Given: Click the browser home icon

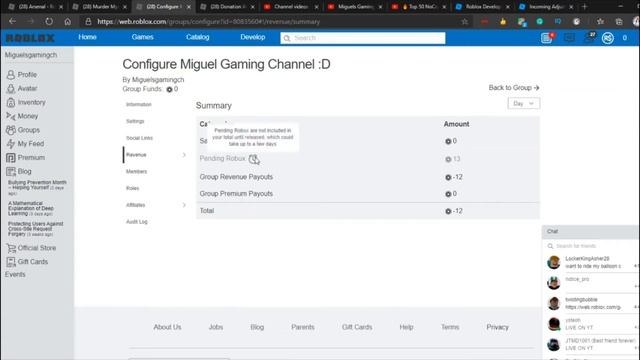Looking at the screenshot, I should pos(68,22).
